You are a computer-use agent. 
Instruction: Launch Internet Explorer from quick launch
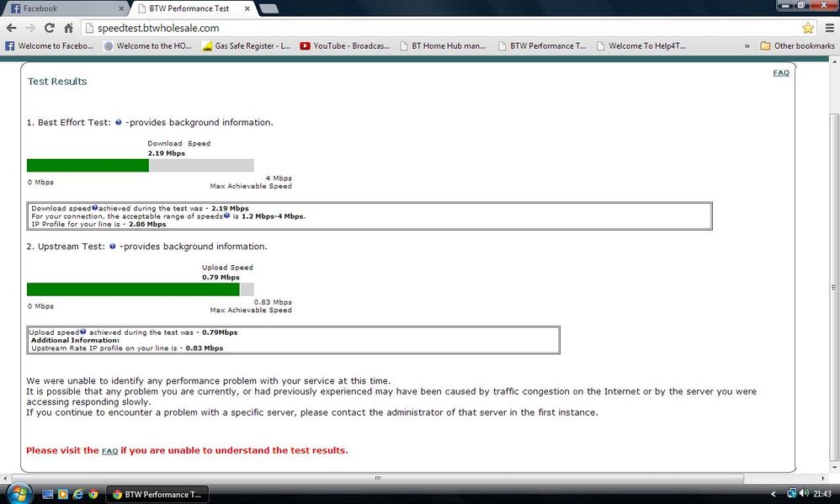pyautogui.click(x=77, y=495)
